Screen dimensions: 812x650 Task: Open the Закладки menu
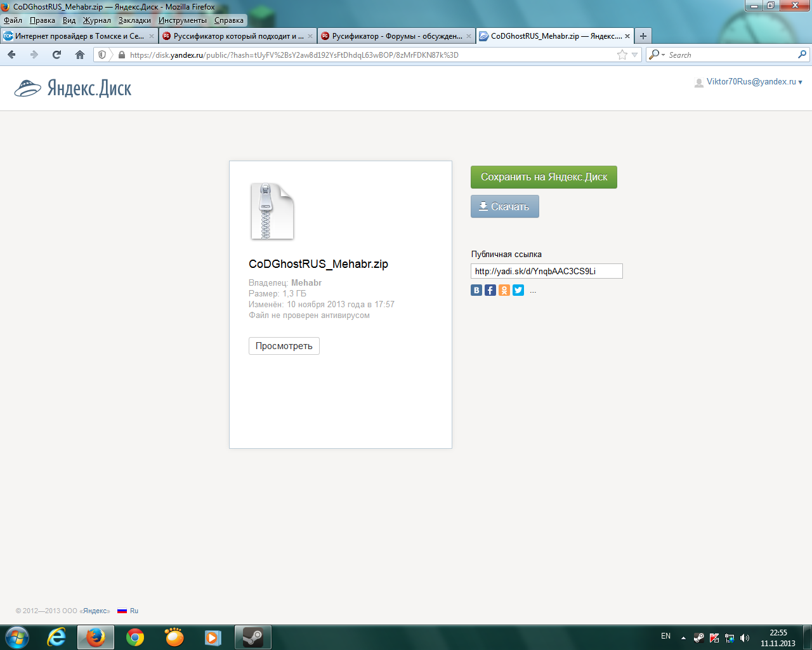(134, 20)
